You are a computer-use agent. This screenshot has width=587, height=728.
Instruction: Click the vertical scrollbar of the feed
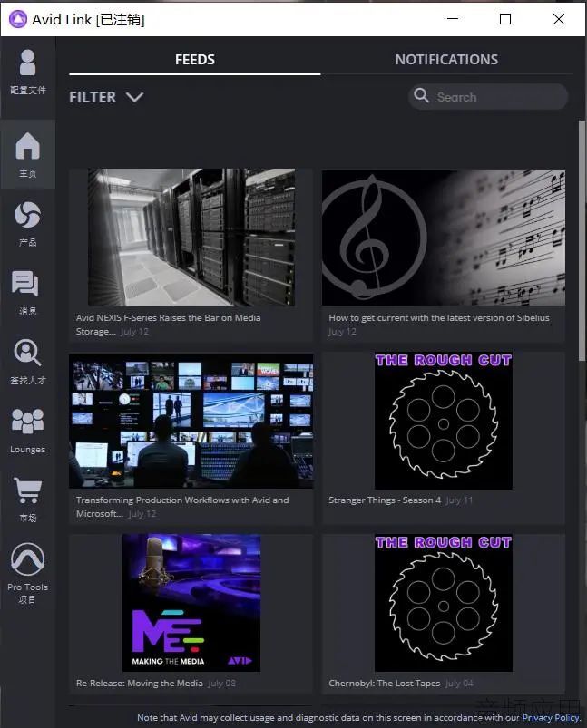click(x=582, y=240)
